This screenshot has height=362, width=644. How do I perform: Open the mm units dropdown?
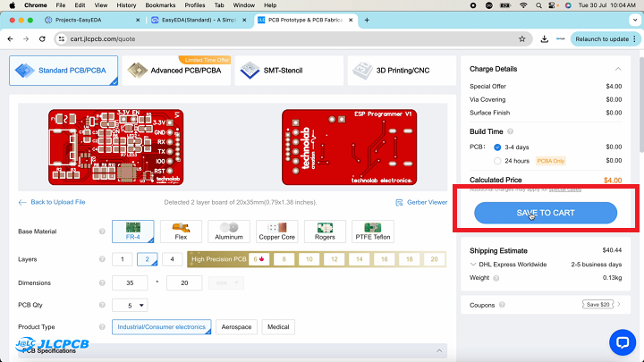(226, 282)
